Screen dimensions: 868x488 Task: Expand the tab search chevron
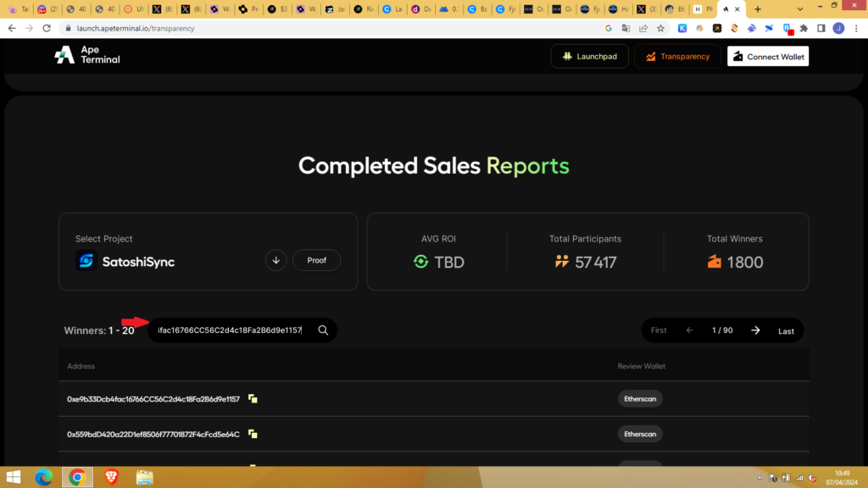pyautogui.click(x=800, y=8)
